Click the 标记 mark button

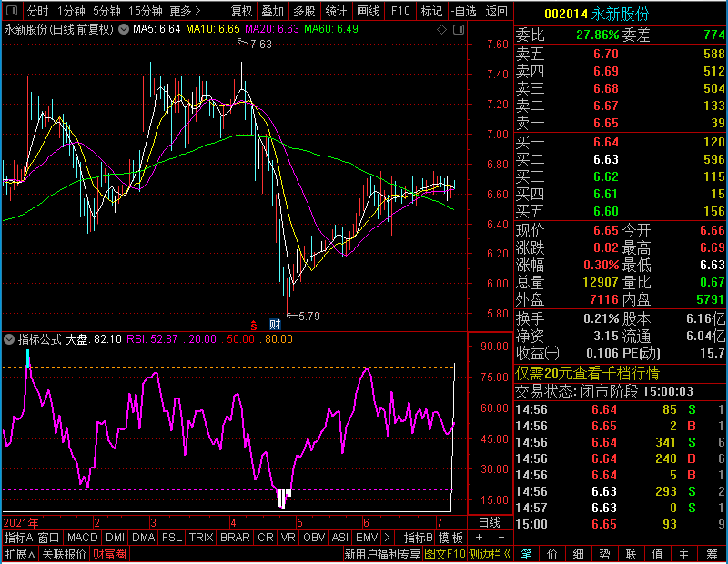pyautogui.click(x=431, y=11)
